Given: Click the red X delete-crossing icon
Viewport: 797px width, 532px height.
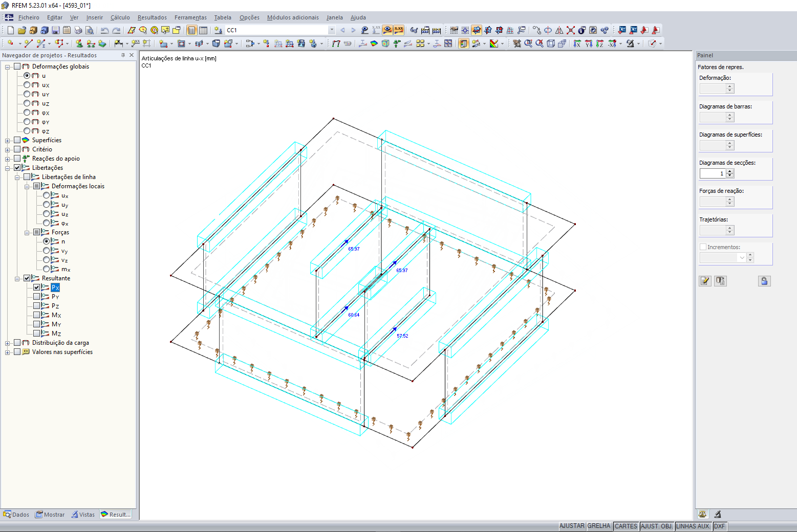Looking at the screenshot, I should point(570,30).
